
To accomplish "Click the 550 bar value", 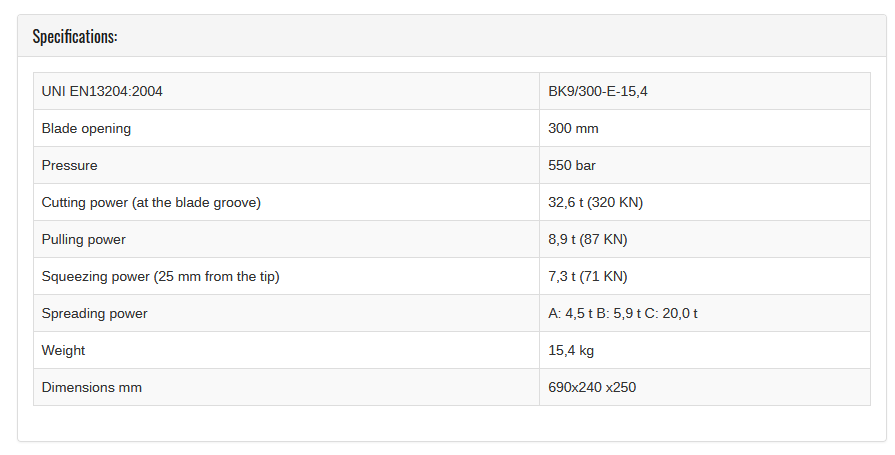I will coord(571,166).
